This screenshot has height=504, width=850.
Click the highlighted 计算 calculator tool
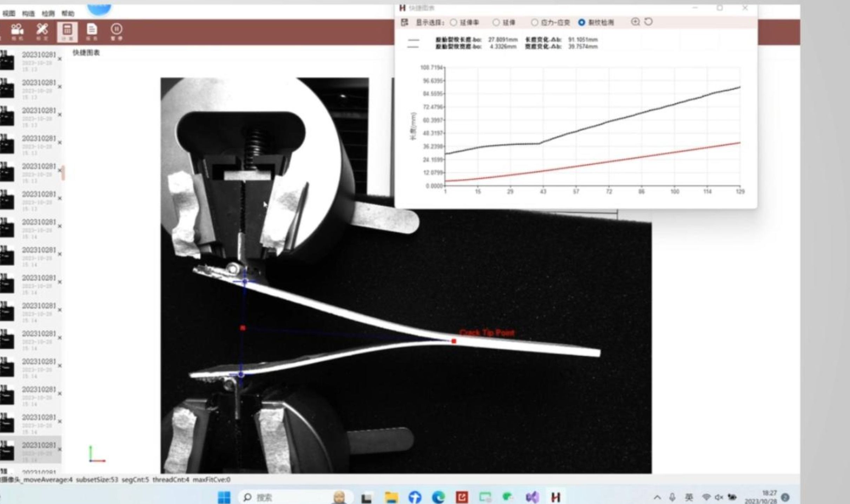click(x=67, y=32)
